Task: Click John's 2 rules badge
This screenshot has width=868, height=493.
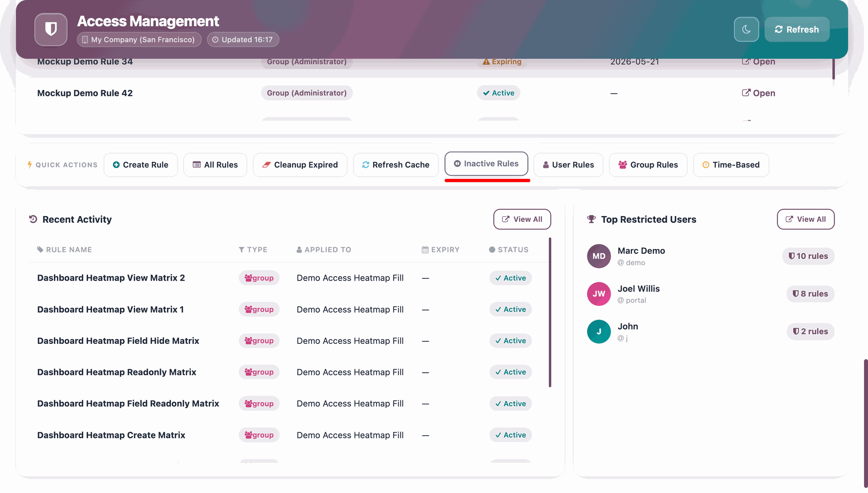Action: (x=810, y=332)
